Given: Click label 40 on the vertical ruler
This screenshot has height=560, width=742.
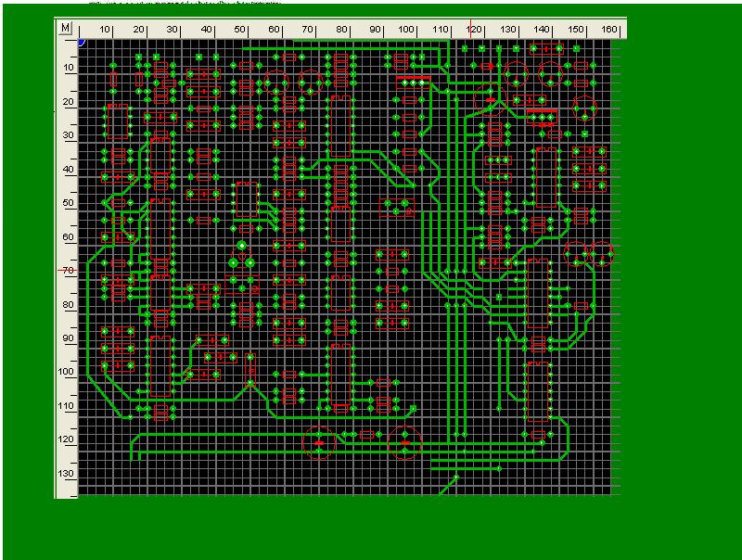Looking at the screenshot, I should click(69, 169).
